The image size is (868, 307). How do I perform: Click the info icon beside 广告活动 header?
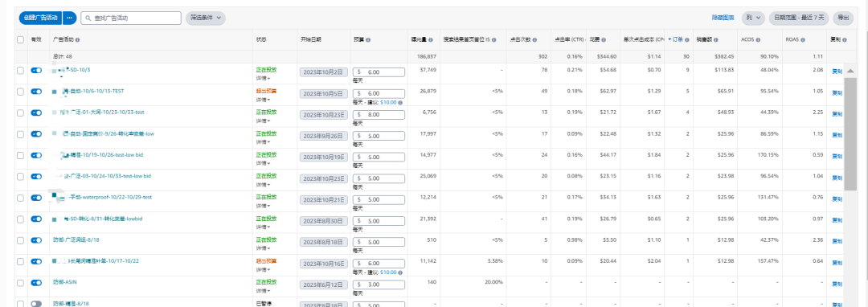click(x=77, y=40)
